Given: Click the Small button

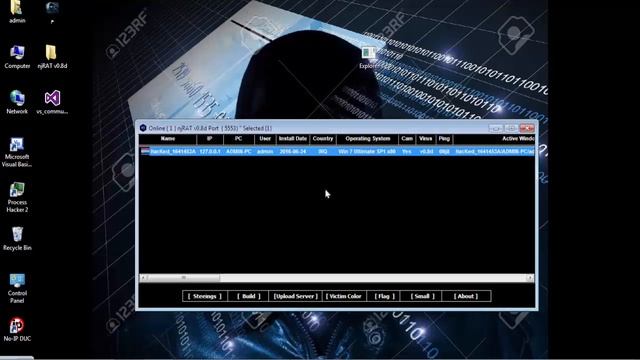Looking at the screenshot, I should coord(422,296).
